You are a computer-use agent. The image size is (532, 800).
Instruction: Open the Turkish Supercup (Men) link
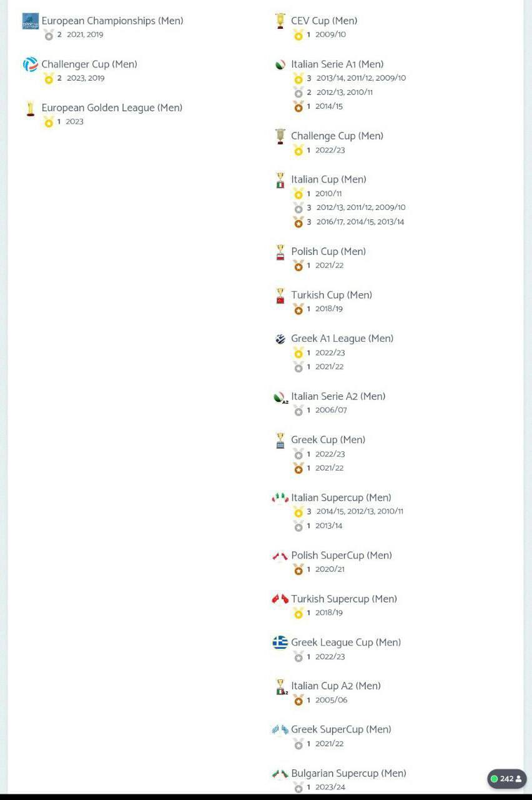344,599
